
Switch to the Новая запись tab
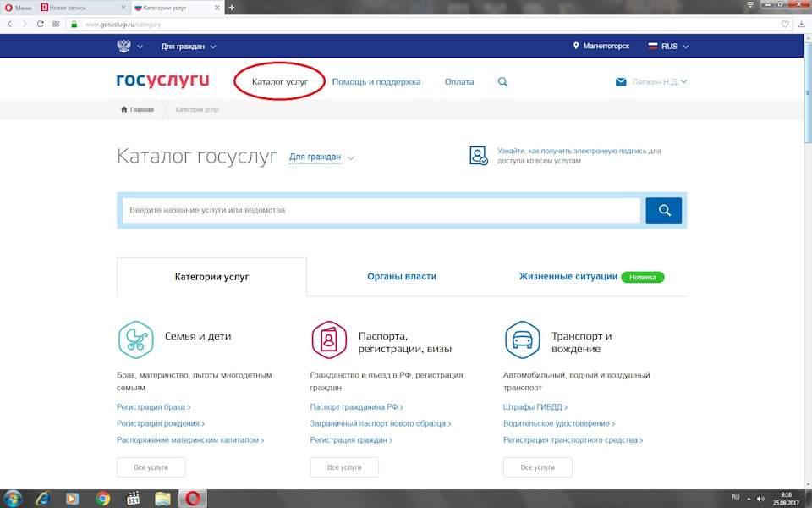coord(83,8)
